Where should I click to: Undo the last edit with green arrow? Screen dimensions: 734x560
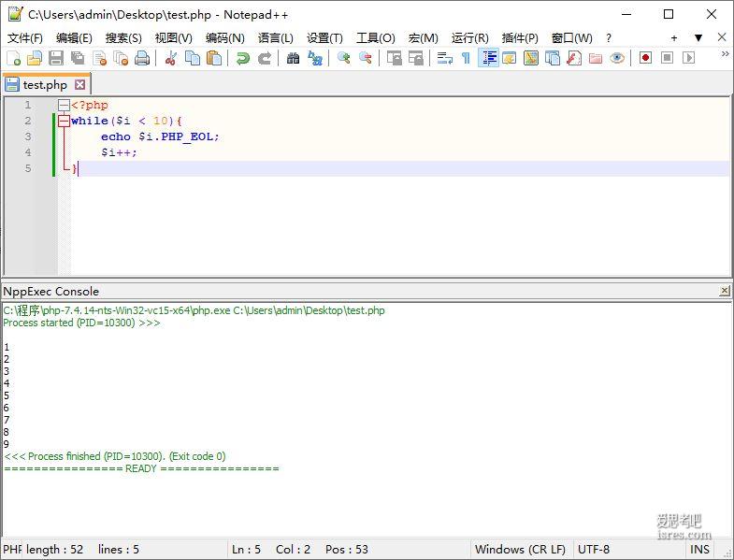pos(243,58)
